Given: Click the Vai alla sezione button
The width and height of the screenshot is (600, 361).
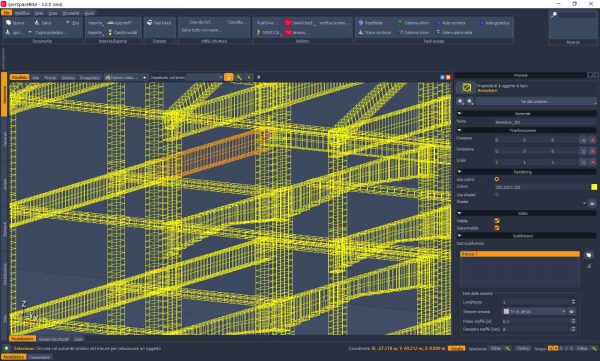Looking at the screenshot, I should click(535, 101).
